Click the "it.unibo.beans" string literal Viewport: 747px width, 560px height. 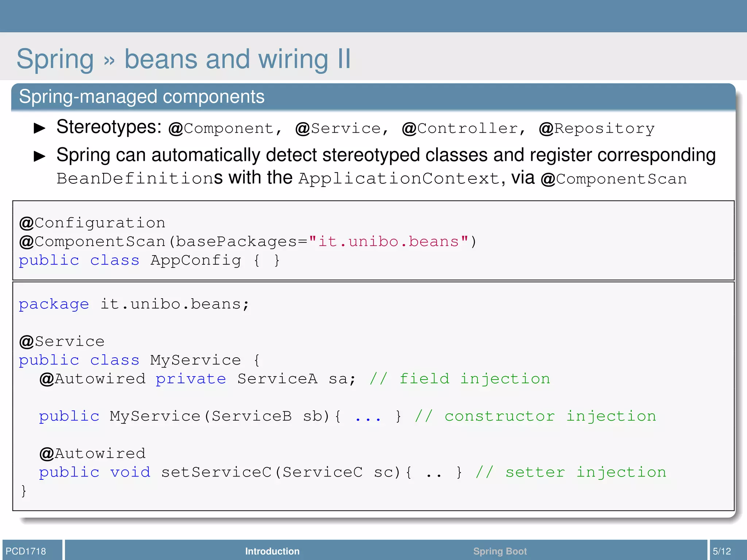pos(388,241)
